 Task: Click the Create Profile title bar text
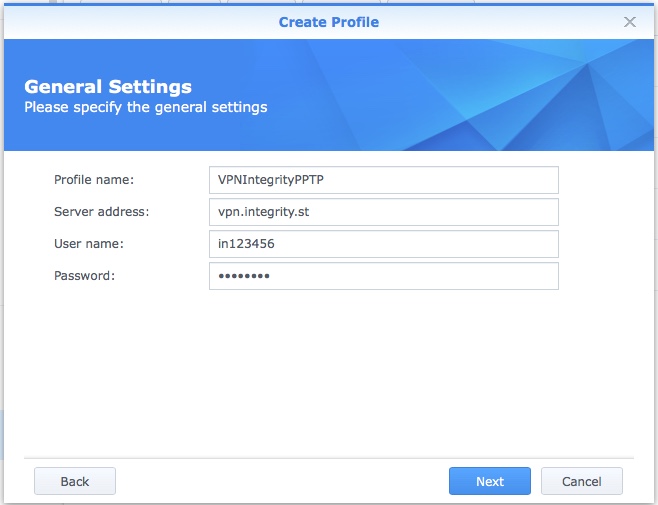(x=328, y=21)
